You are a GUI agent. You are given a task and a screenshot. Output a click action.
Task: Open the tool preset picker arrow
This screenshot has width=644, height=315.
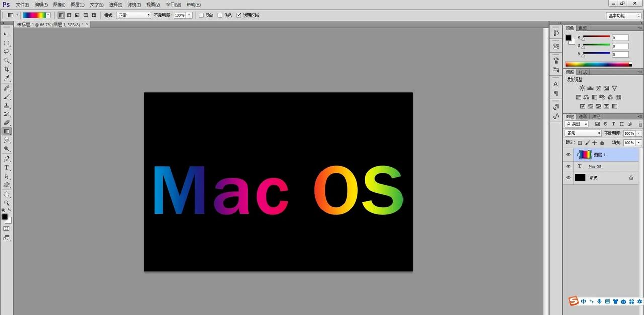pyautogui.click(x=17, y=15)
